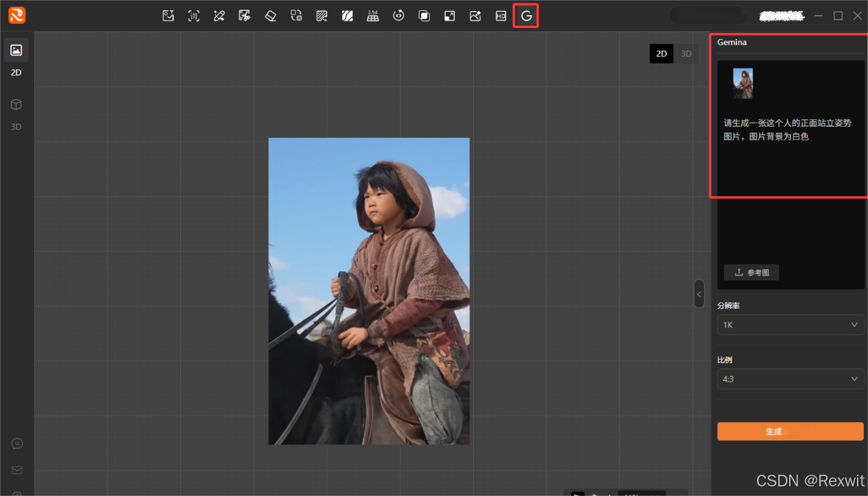The height and width of the screenshot is (496, 868).
Task: Open the 比例 4:3 dropdown
Action: [791, 379]
